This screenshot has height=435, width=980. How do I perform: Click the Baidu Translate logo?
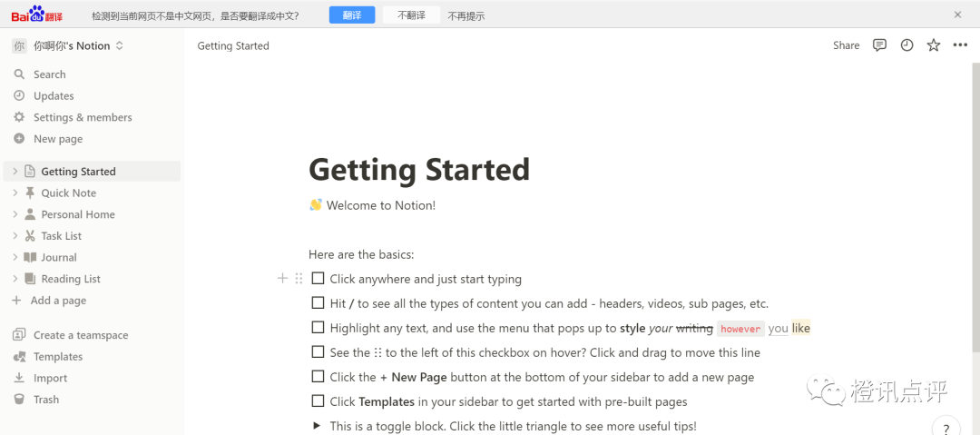pos(37,14)
